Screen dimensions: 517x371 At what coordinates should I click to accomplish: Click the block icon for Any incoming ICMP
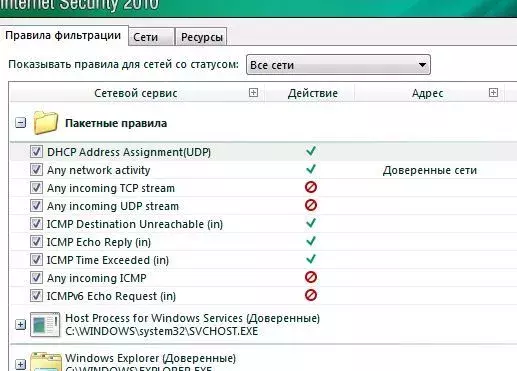point(311,277)
